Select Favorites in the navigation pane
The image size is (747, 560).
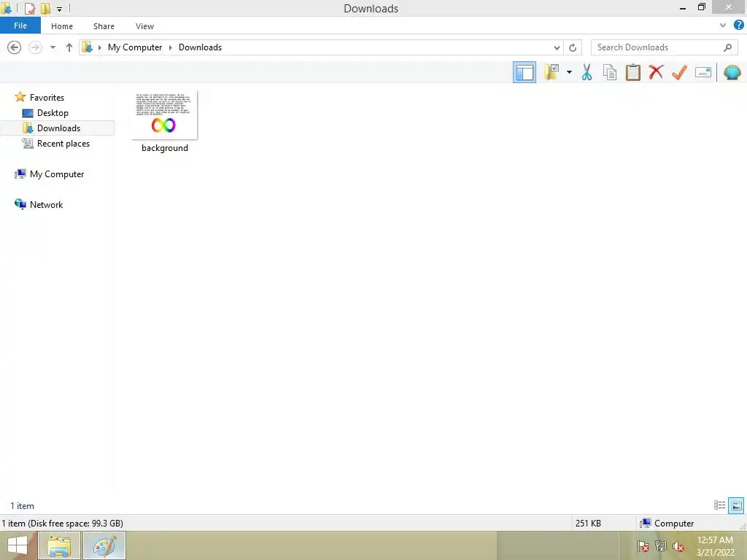(x=47, y=97)
